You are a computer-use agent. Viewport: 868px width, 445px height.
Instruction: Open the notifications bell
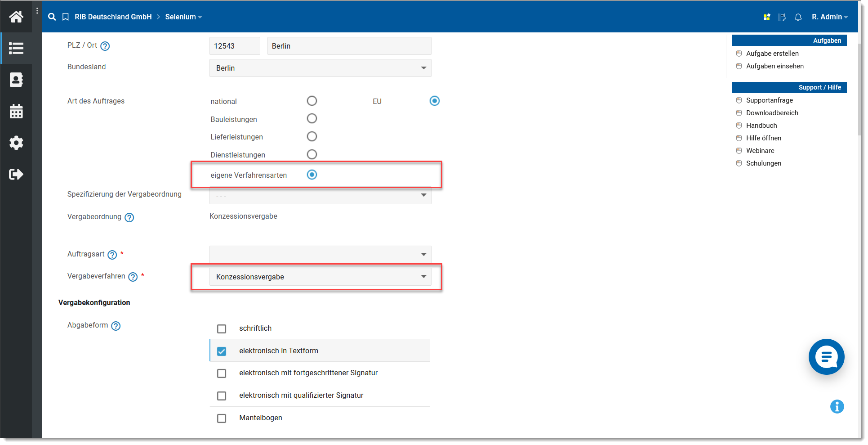pos(798,17)
